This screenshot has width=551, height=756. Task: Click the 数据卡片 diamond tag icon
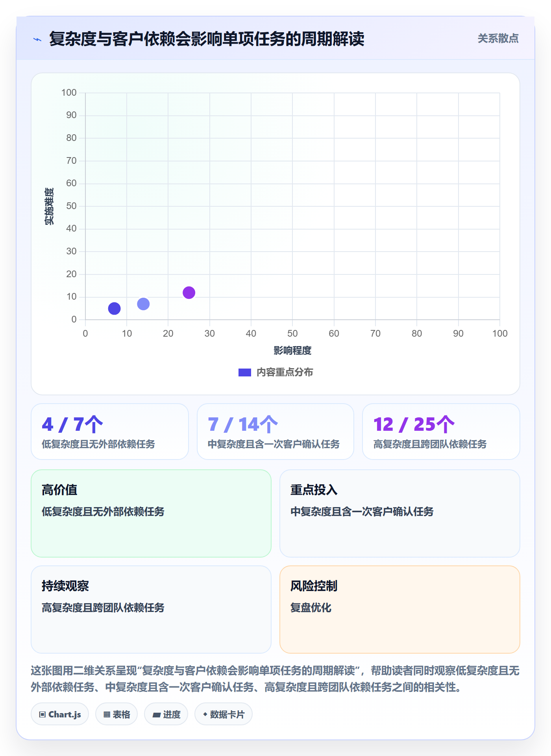pyautogui.click(x=205, y=714)
